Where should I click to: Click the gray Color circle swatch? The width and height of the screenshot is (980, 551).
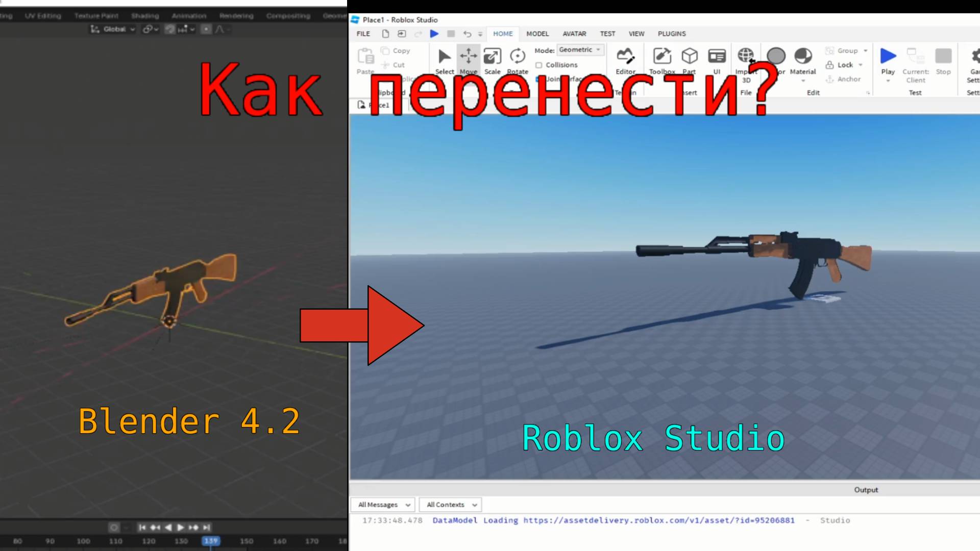776,56
